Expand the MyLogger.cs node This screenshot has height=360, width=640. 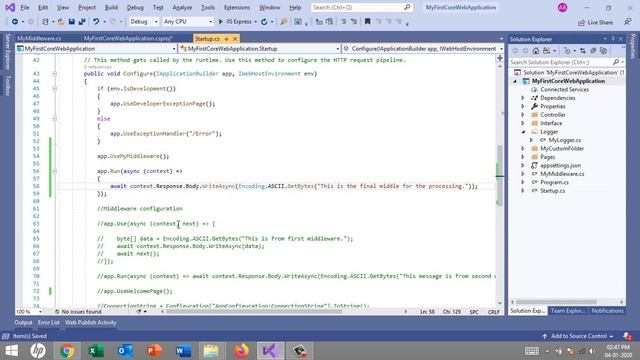[x=531, y=140]
